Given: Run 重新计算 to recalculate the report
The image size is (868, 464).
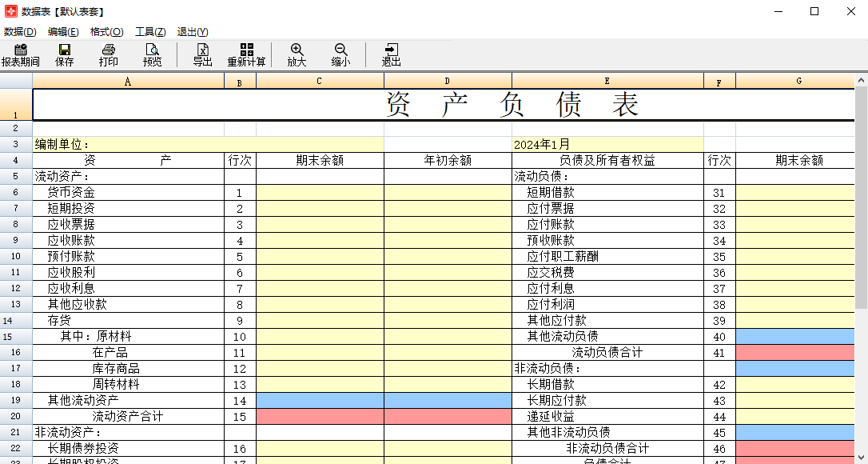Looking at the screenshot, I should [x=245, y=54].
